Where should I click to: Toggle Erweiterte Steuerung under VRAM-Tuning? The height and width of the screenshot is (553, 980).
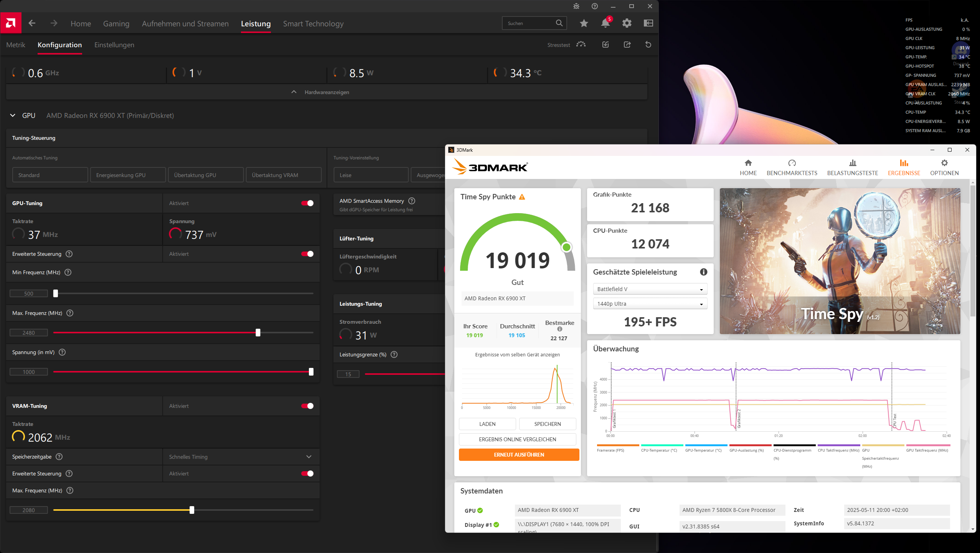[x=307, y=474]
